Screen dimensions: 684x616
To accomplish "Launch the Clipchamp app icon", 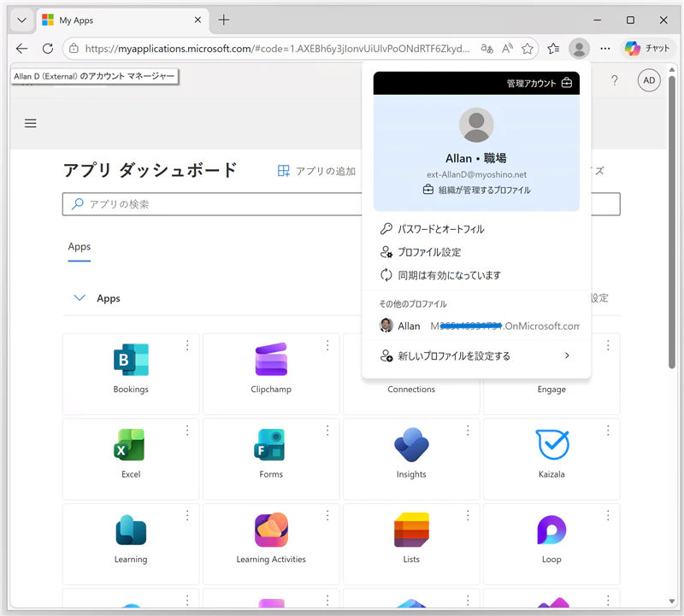I will pos(271,360).
